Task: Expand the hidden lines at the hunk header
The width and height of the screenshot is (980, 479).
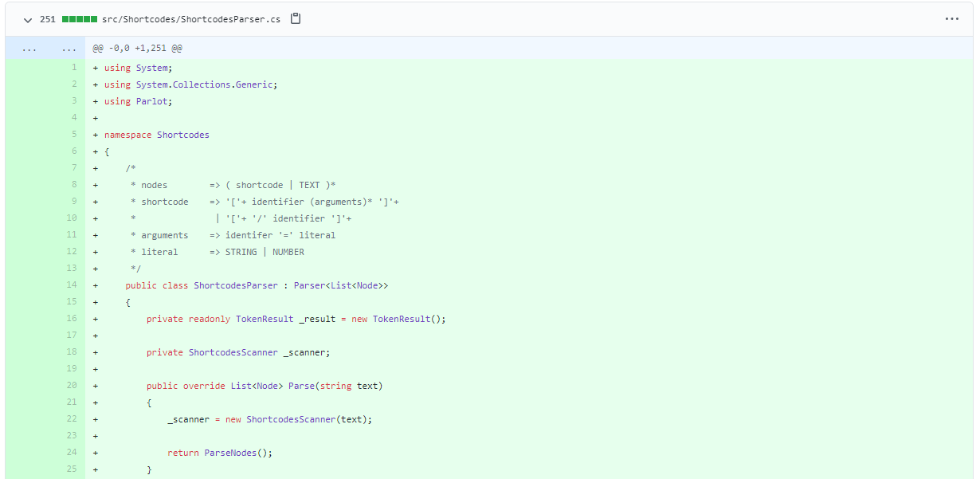Action: point(45,48)
